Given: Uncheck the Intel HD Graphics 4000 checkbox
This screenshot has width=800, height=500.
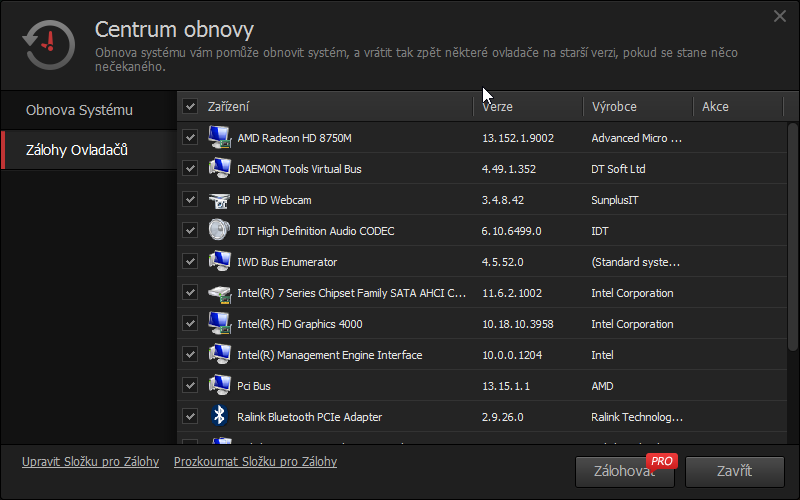Looking at the screenshot, I should (190, 323).
